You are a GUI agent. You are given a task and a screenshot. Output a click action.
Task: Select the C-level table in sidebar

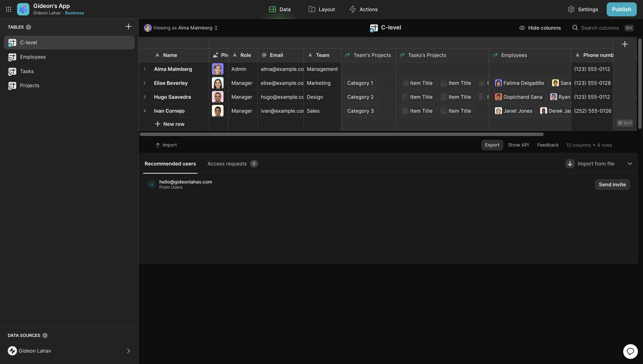tap(69, 43)
